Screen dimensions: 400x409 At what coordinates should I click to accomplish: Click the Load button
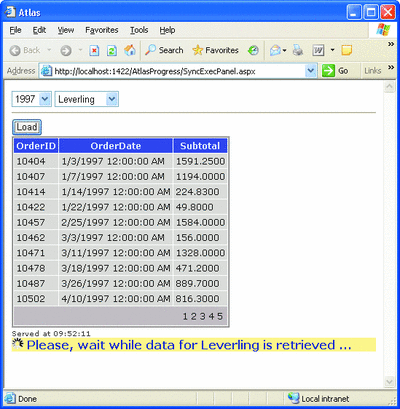pos(27,127)
